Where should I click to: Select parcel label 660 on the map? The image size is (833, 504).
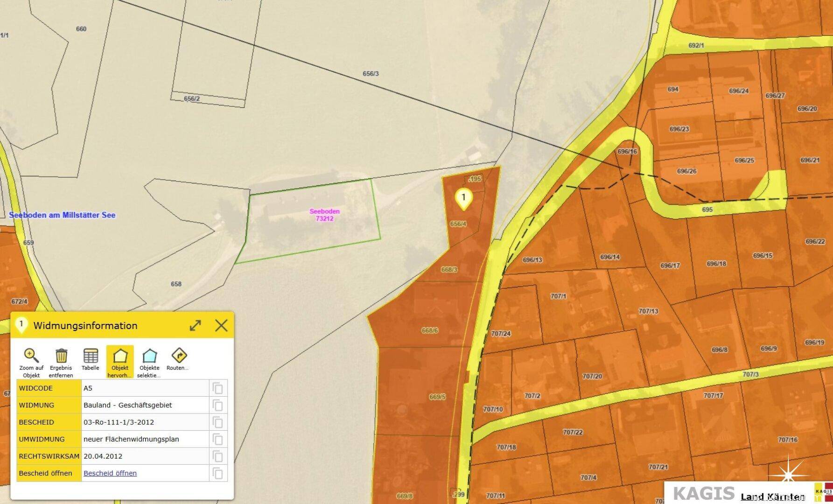pyautogui.click(x=81, y=29)
